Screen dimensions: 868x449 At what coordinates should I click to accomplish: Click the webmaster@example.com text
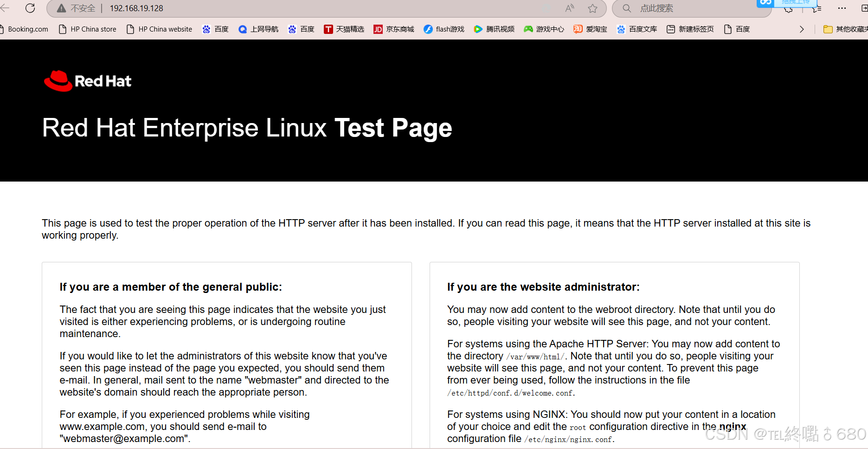[124, 439]
